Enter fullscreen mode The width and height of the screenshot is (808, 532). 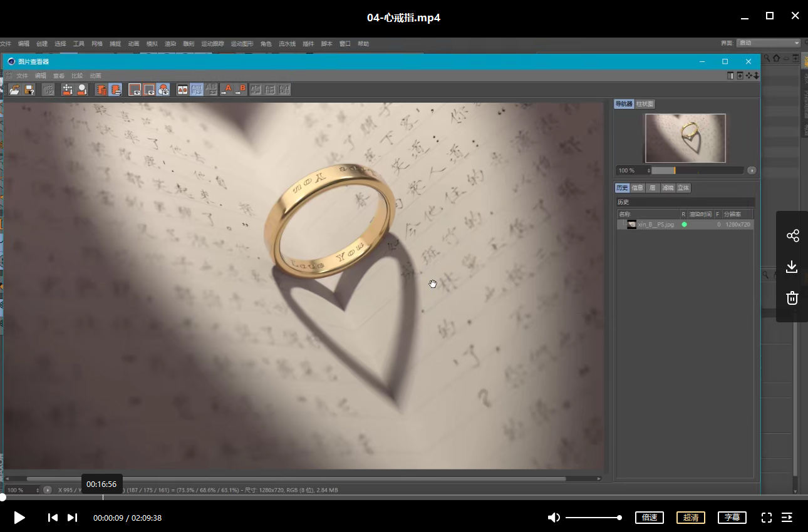(766, 518)
